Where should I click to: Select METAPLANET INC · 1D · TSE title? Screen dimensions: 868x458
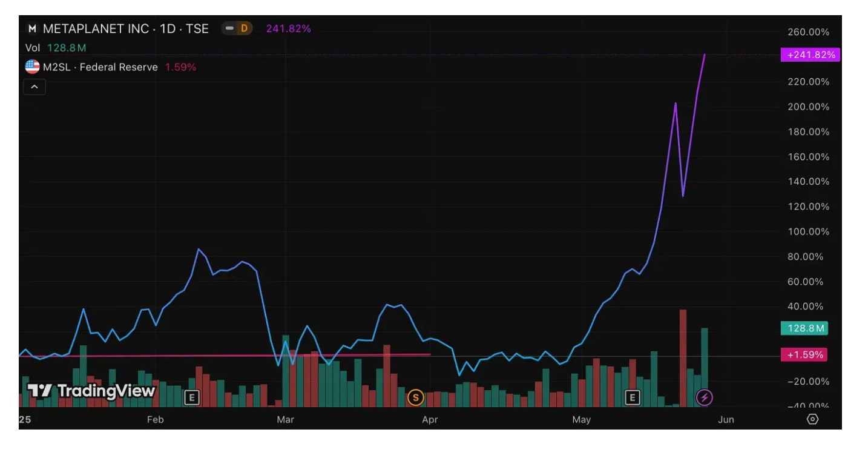point(125,28)
